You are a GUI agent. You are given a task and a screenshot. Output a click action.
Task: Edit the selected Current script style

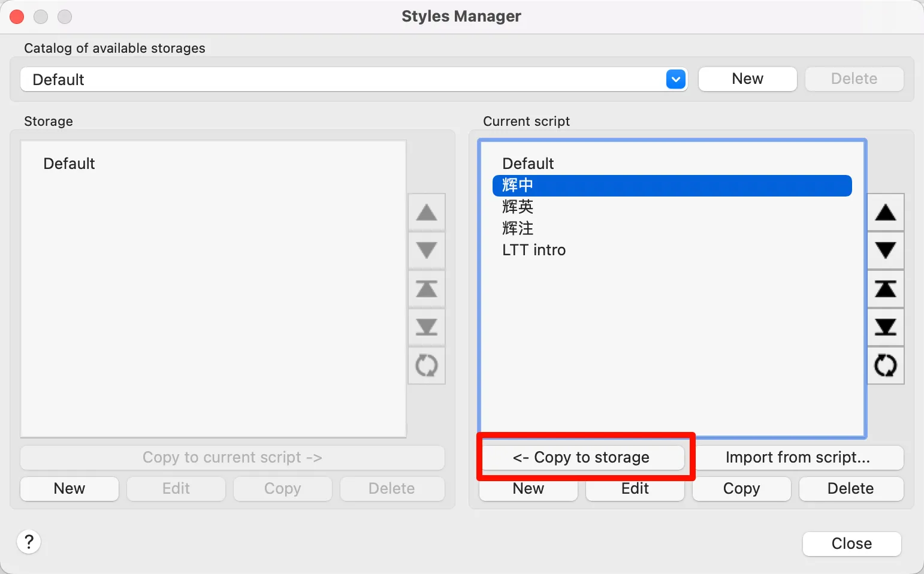coord(635,488)
